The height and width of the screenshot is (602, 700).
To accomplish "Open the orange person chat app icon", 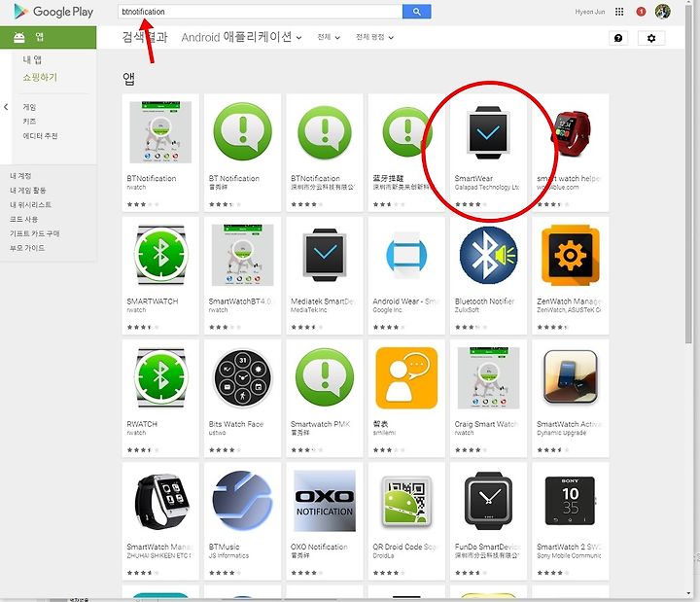I will 406,377.
